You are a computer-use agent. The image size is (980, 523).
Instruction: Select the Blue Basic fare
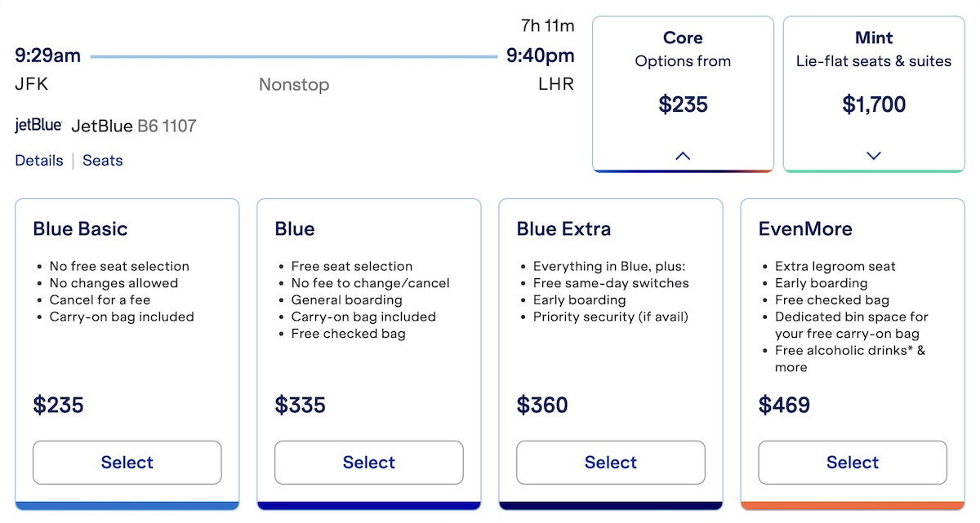(x=127, y=463)
